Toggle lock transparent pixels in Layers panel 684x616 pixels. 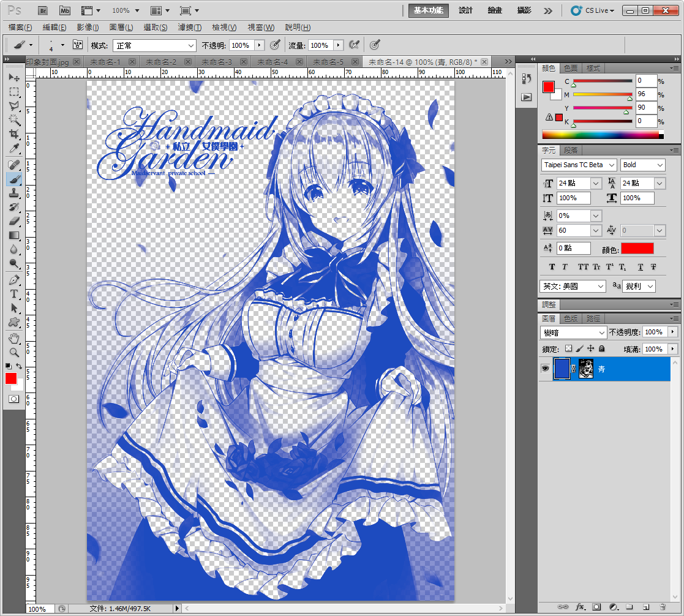tap(568, 348)
